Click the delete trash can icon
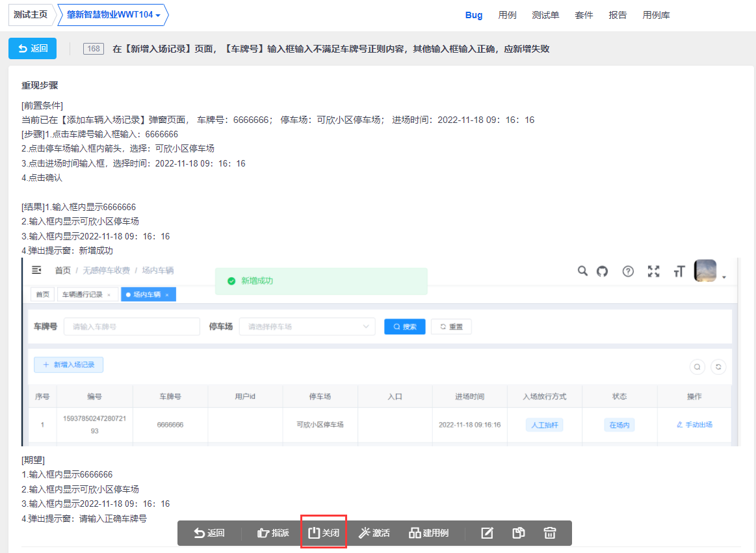The image size is (756, 553). 550,533
